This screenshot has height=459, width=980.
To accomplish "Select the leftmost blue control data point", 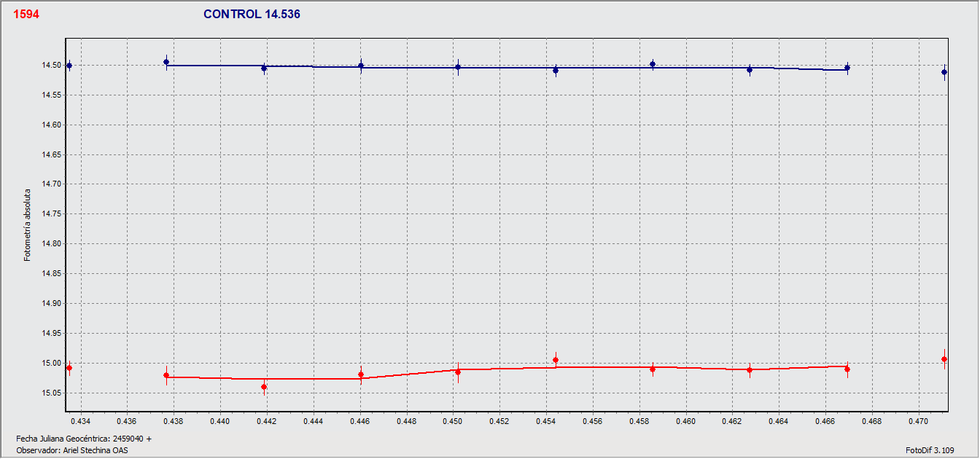I will (69, 66).
